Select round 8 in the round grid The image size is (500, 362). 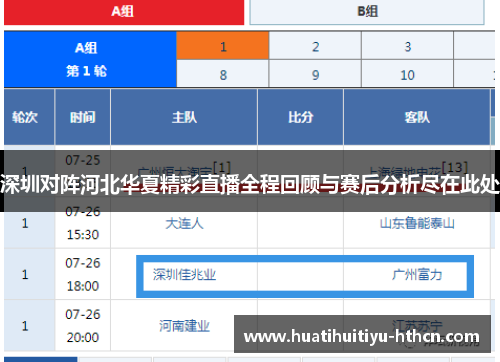pos(223,74)
